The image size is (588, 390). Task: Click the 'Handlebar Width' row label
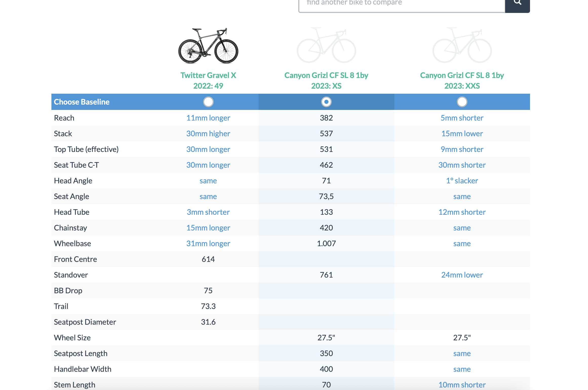(x=83, y=369)
